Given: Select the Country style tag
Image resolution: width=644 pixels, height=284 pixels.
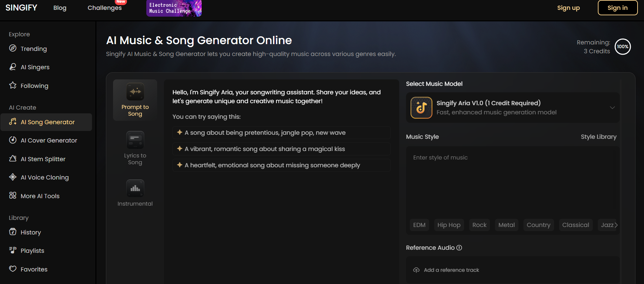Looking at the screenshot, I should tap(538, 225).
